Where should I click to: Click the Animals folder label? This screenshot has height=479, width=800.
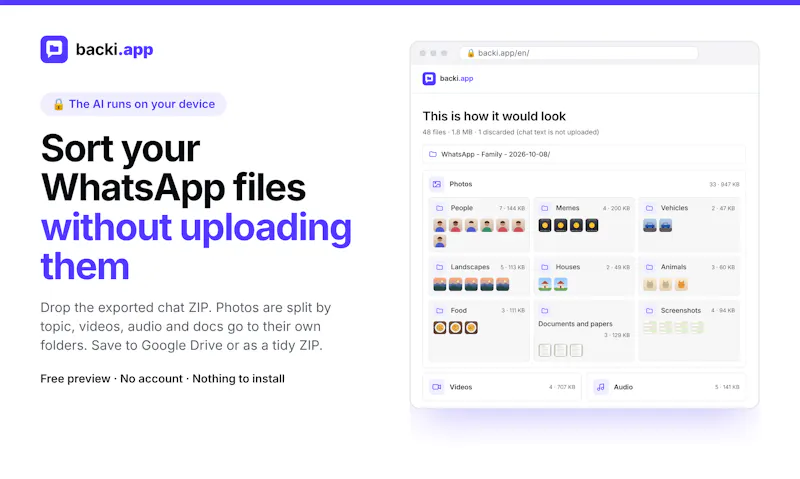pos(673,267)
